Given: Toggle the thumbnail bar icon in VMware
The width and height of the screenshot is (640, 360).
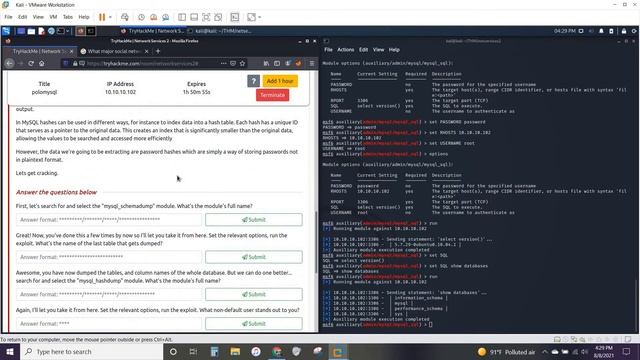Looking at the screenshot, I should (x=194, y=17).
